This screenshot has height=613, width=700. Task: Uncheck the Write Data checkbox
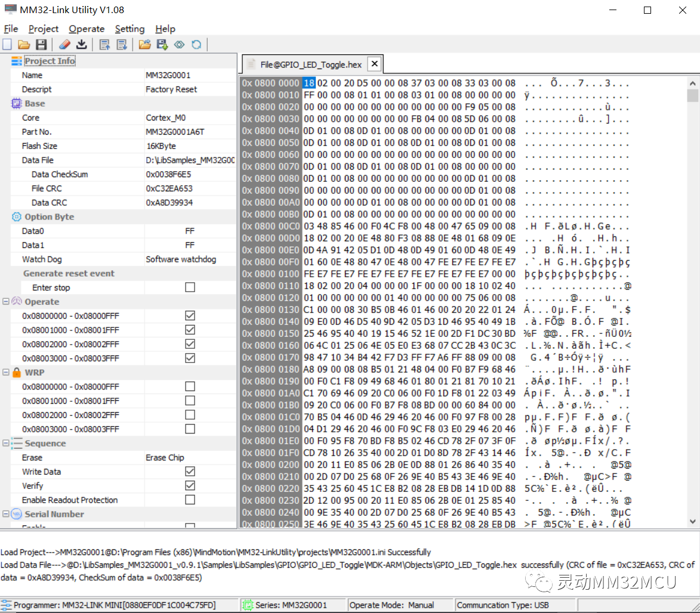tap(190, 472)
